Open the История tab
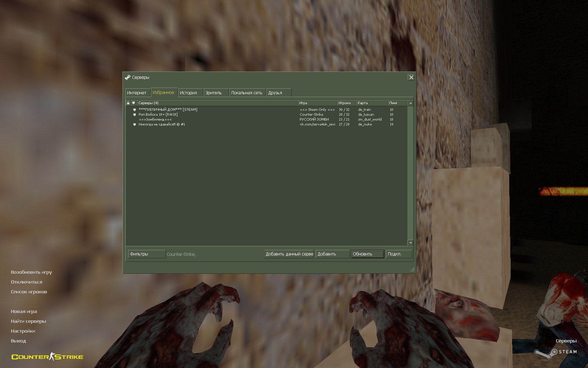Image resolution: width=588 pixels, height=368 pixels. pos(190,93)
